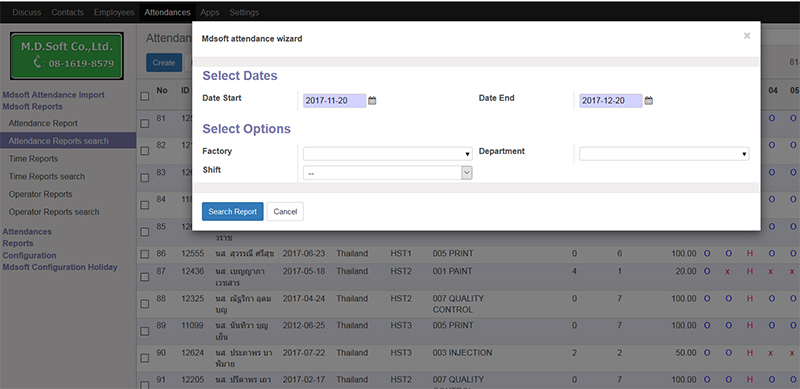Open the Discuss menu
The width and height of the screenshot is (800, 389).
click(27, 12)
